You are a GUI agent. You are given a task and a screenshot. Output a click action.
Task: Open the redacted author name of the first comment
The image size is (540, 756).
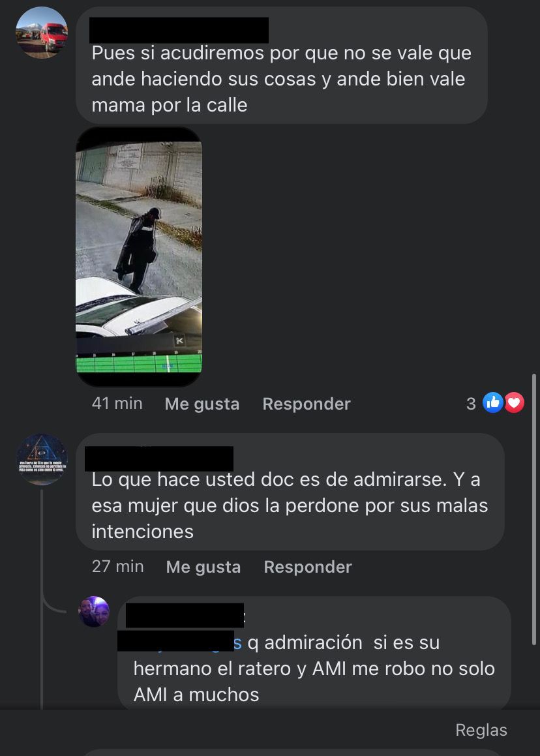179,30
